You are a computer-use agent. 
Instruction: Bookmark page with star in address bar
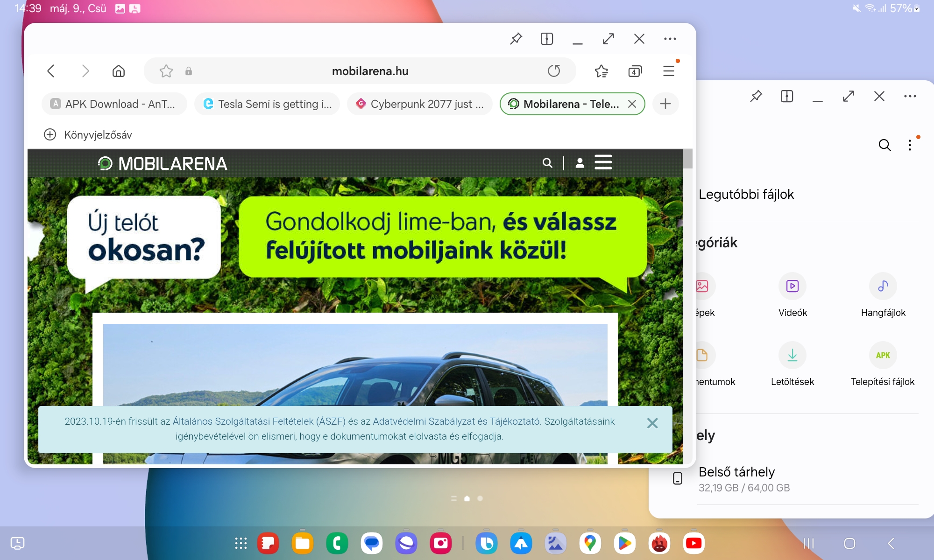coord(166,71)
